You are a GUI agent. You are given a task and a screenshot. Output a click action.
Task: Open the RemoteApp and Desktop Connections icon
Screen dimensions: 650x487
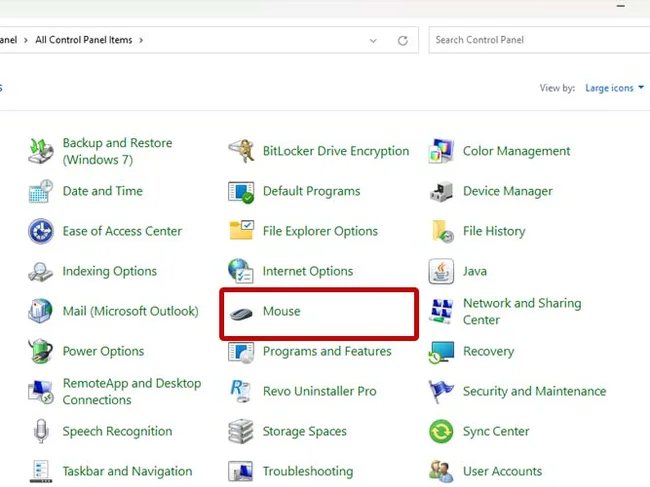(41, 392)
